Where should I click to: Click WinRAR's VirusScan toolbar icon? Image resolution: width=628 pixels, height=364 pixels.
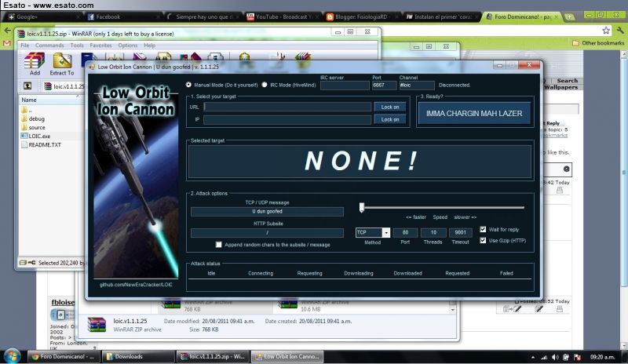[x=244, y=58]
